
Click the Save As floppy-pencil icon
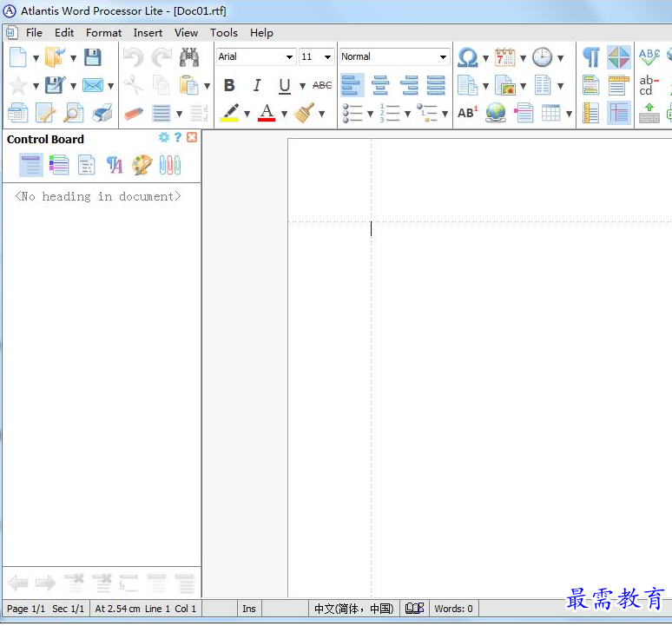click(56, 85)
